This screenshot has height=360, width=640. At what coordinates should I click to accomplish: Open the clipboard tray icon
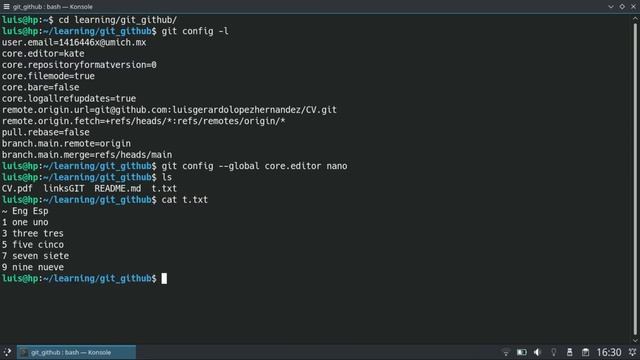(x=585, y=352)
